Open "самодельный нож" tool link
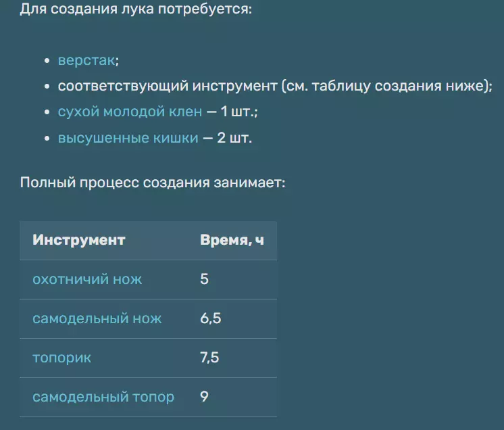Screen dimensions: 504x430 coord(97,318)
